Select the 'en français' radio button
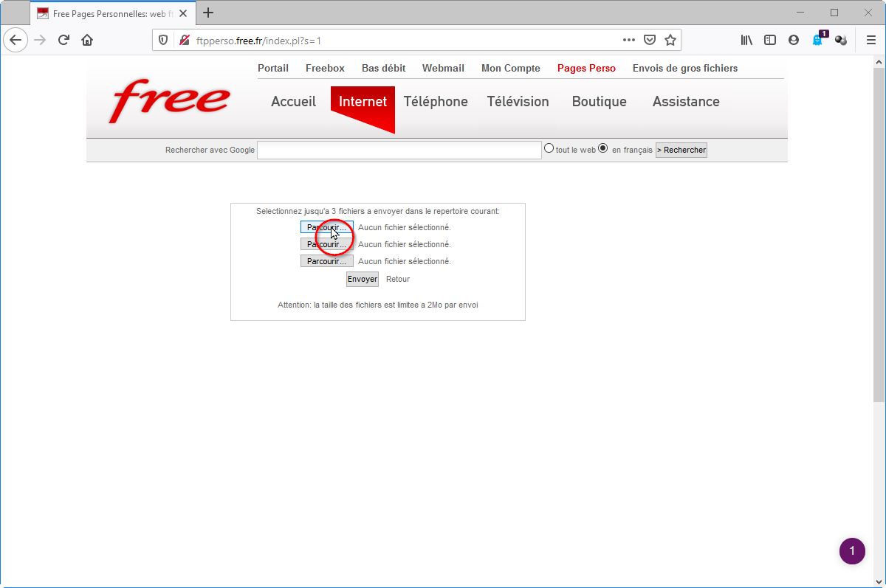Viewport: 886px width, 588px height. [603, 148]
